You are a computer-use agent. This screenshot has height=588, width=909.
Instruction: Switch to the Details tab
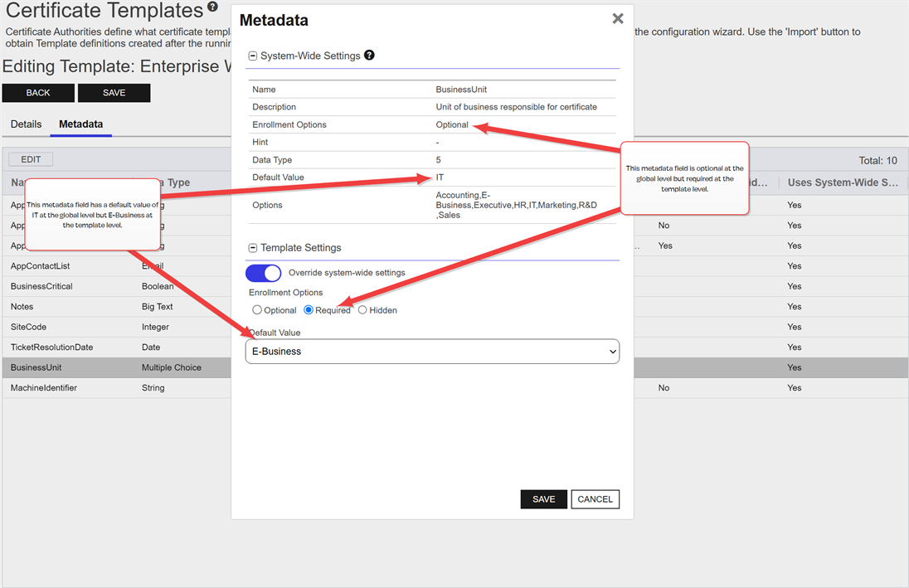pyautogui.click(x=26, y=124)
